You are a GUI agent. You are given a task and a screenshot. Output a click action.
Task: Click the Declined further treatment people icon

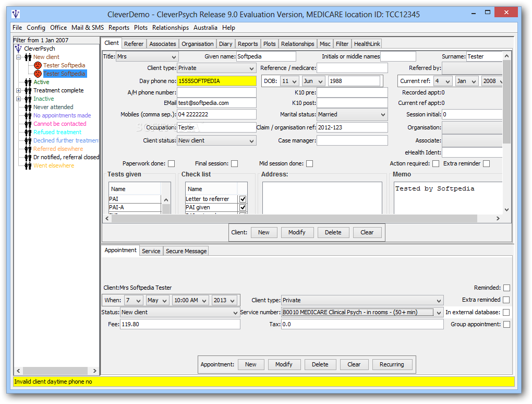[28, 140]
